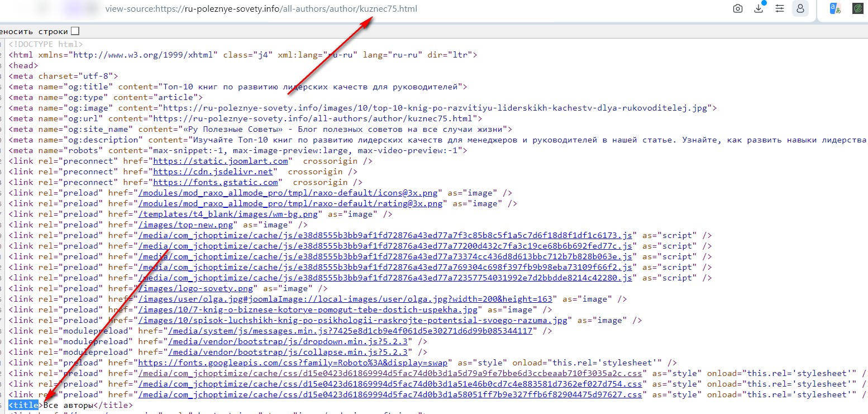Open the script link ending in 692fed77c.js
Viewport: 868px width, 414px height.
click(x=385, y=246)
